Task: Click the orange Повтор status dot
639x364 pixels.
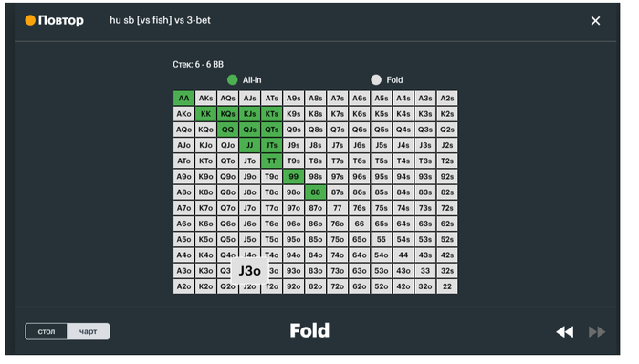Action: [30, 20]
